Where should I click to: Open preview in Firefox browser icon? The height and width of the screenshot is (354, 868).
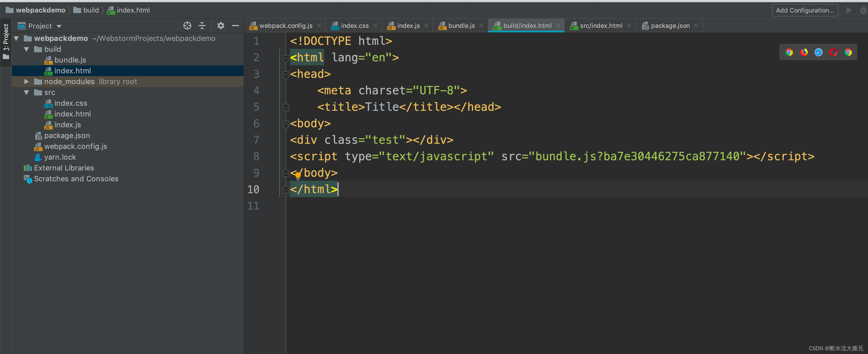(x=804, y=52)
